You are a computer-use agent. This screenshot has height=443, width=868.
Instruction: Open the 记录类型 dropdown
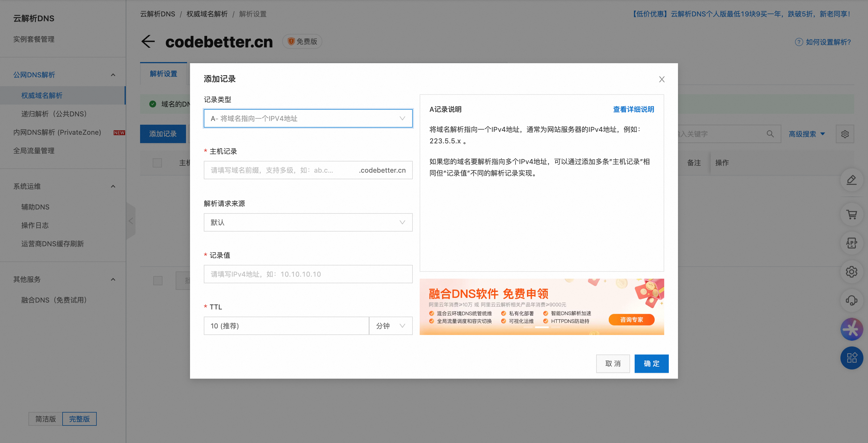(308, 118)
